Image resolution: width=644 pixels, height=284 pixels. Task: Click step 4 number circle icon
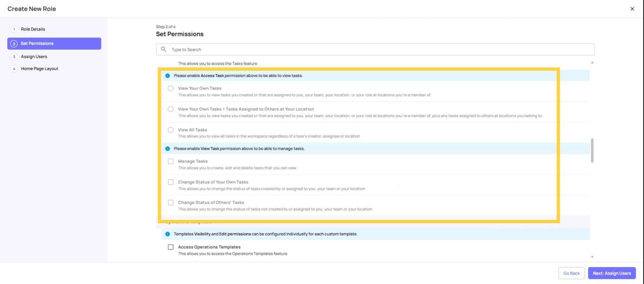tap(14, 69)
